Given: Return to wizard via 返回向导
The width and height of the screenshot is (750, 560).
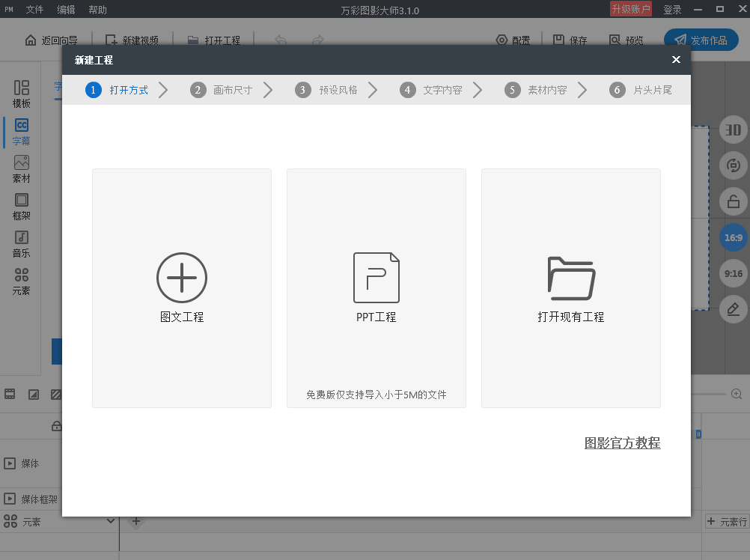Looking at the screenshot, I should 51,40.
